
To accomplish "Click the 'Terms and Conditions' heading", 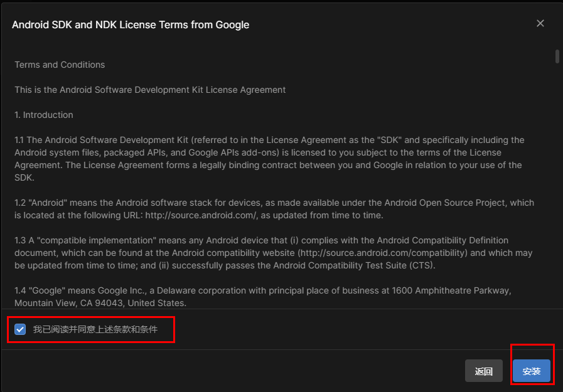I will [60, 65].
